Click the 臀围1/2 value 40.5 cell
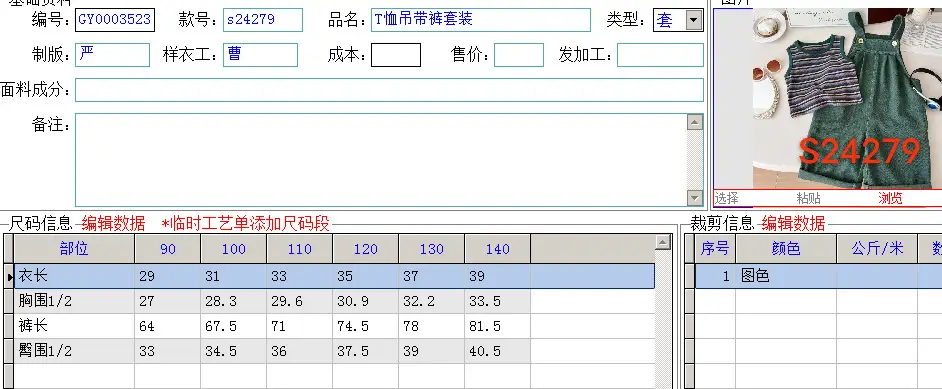Image resolution: width=942 pixels, height=389 pixels. (497, 351)
